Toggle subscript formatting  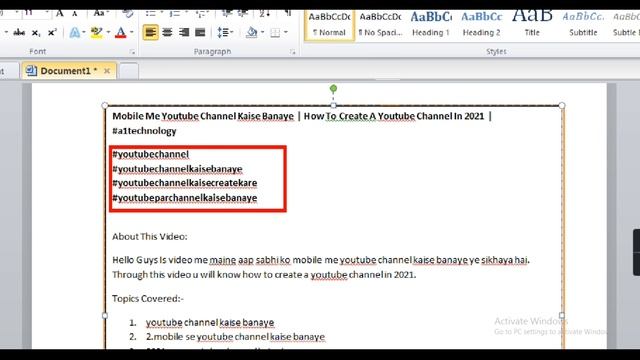(x=36, y=32)
